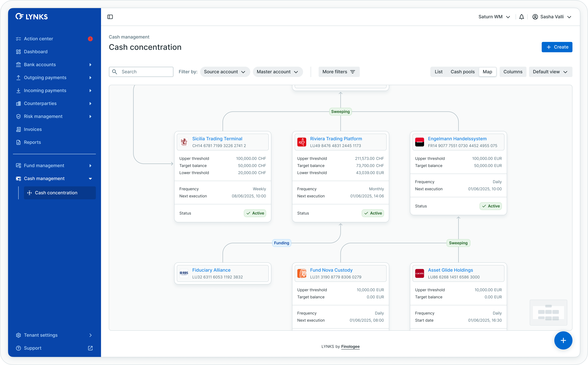Select the Map view toggle
The height and width of the screenshot is (365, 588).
(487, 72)
